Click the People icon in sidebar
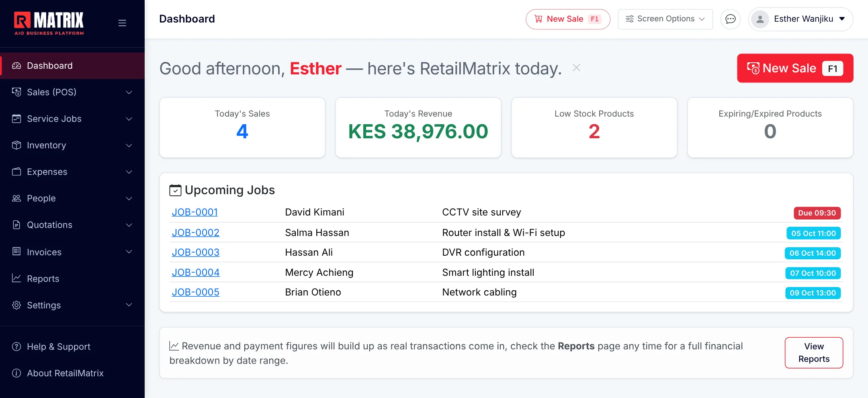 pos(16,198)
